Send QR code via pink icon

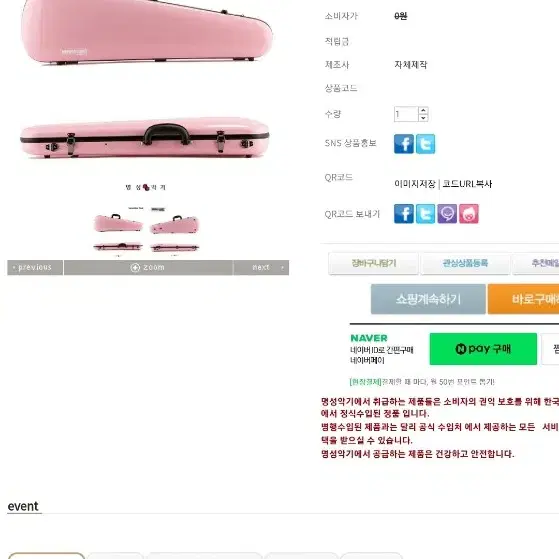[x=469, y=214]
